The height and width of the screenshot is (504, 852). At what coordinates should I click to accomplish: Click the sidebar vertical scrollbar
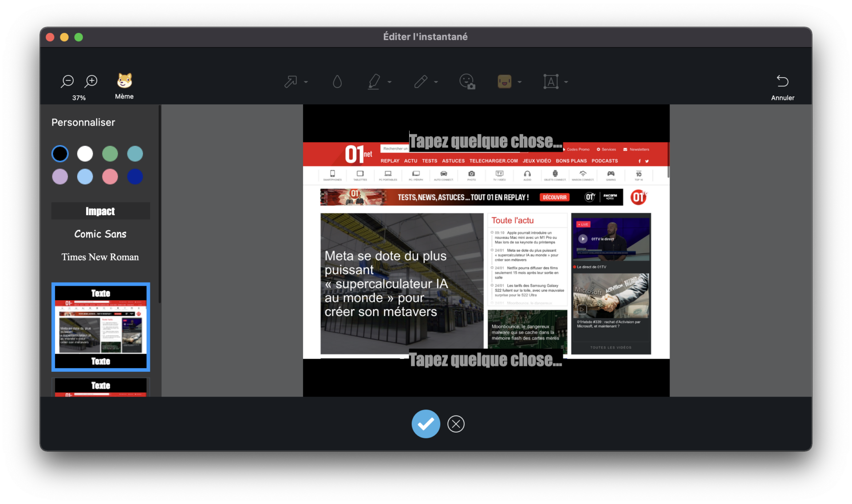pos(159,204)
